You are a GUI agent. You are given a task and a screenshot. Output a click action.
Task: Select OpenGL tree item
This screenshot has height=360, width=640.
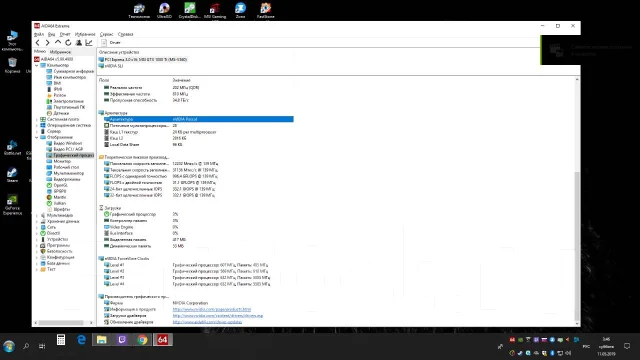click(x=57, y=185)
